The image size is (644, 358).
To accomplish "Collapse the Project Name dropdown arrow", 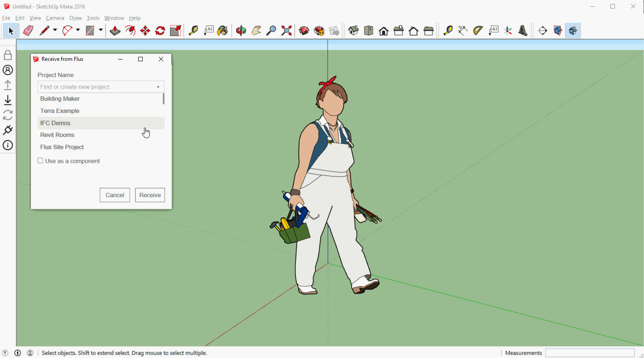I will (x=158, y=87).
